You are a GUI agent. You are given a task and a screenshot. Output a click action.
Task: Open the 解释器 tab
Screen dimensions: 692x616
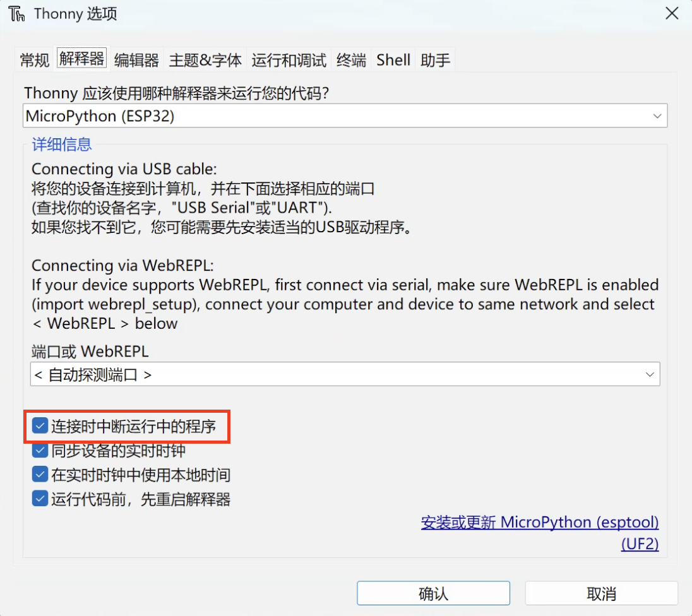81,60
